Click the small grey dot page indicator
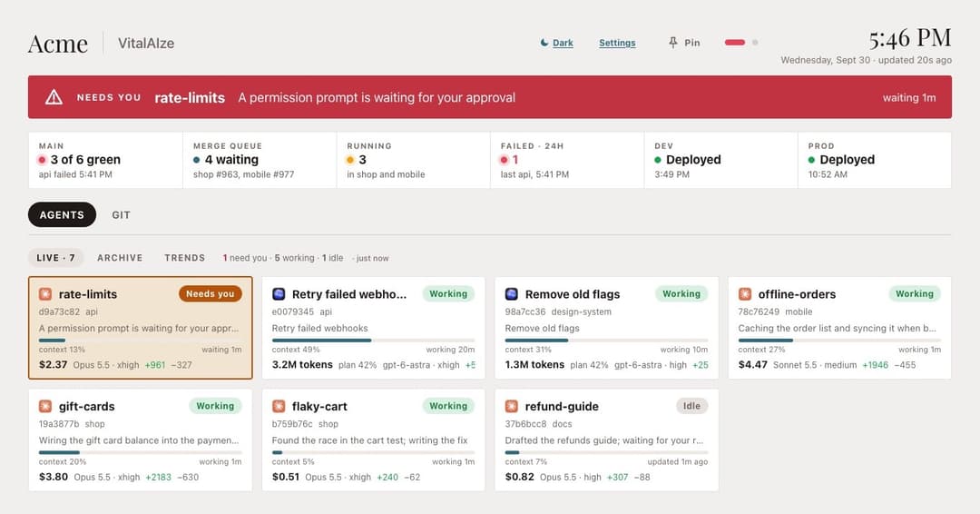The height and width of the screenshot is (514, 980). pos(755,43)
